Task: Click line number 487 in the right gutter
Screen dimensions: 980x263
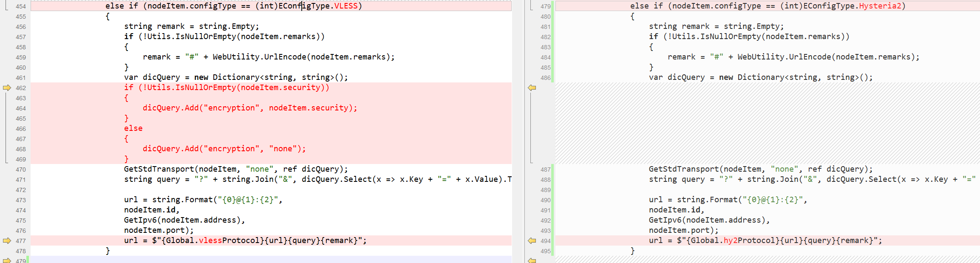Action: (x=545, y=170)
